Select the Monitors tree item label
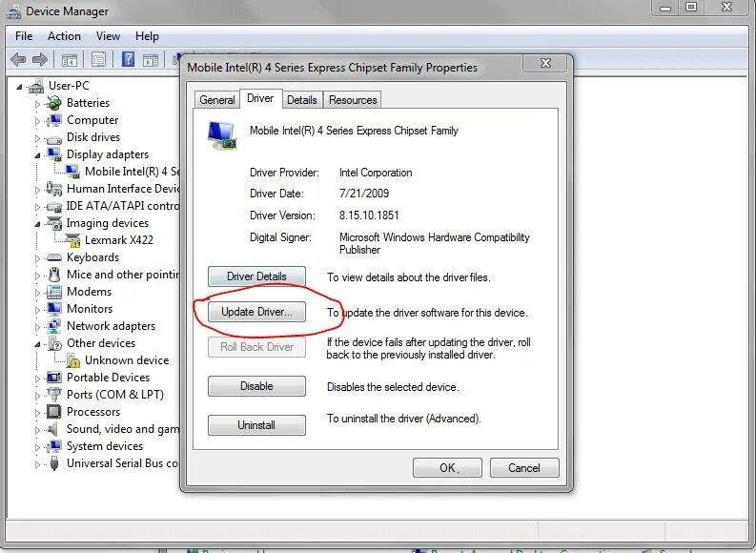756x553 pixels. (x=90, y=309)
